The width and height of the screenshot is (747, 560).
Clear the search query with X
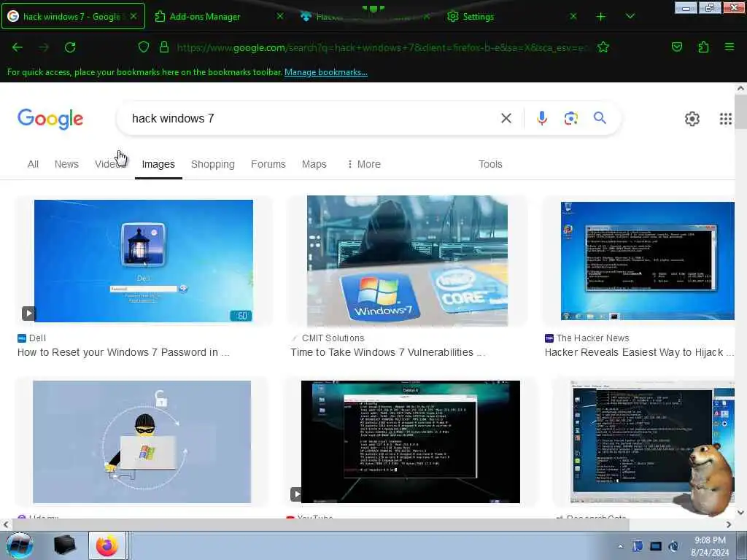click(506, 118)
